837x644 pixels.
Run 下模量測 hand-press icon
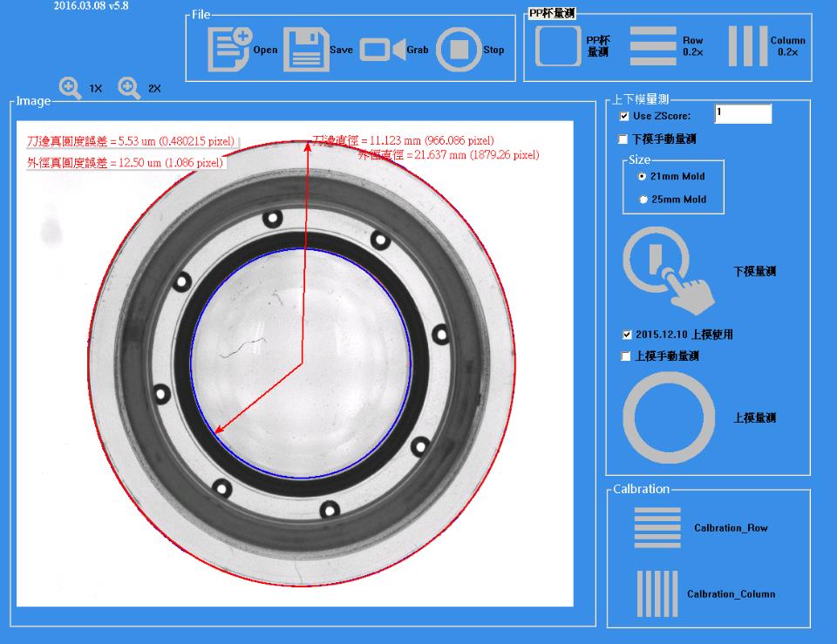pyautogui.click(x=669, y=270)
